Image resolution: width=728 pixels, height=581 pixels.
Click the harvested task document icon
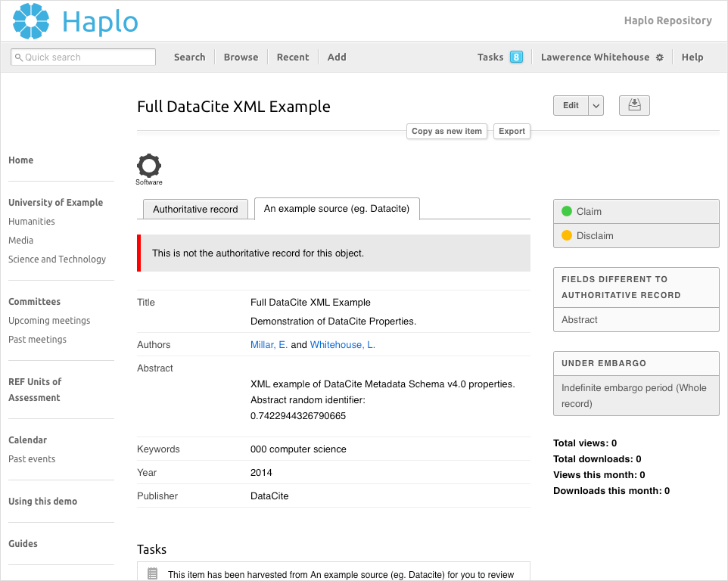pos(152,574)
